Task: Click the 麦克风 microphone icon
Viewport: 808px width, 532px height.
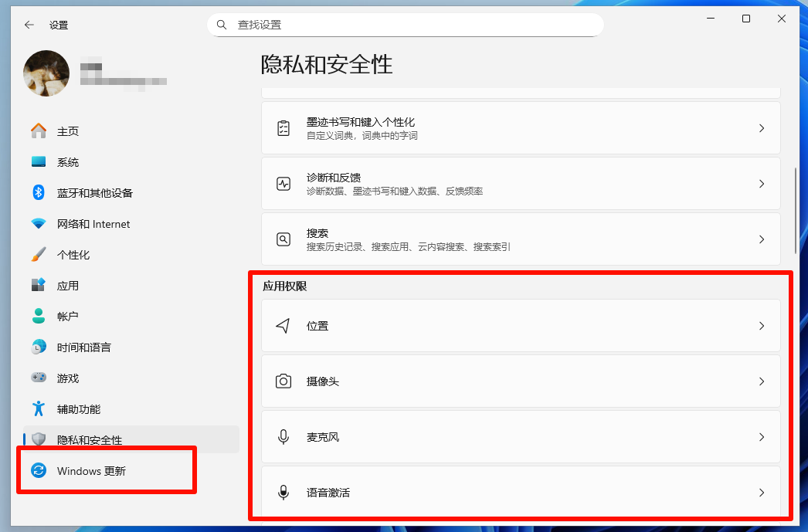Action: tap(283, 437)
